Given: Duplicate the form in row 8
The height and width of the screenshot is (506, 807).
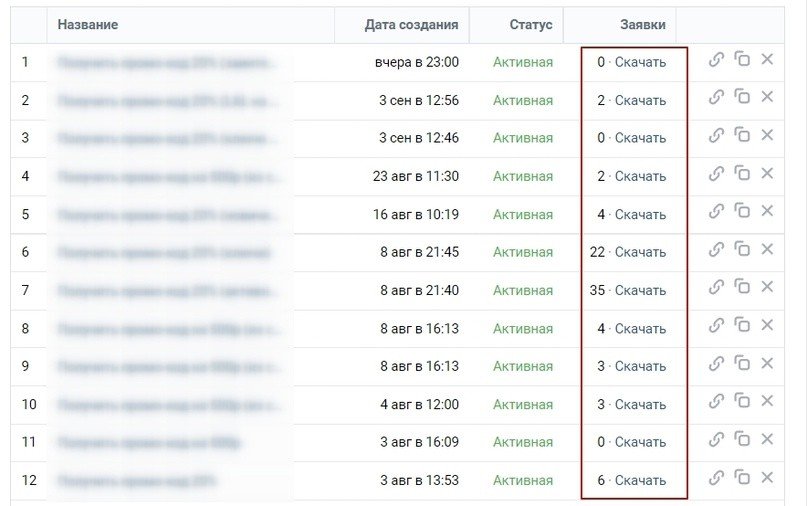Looking at the screenshot, I should point(742,326).
